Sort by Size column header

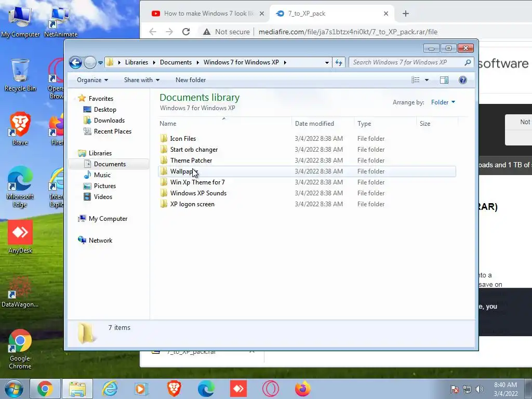pos(437,124)
